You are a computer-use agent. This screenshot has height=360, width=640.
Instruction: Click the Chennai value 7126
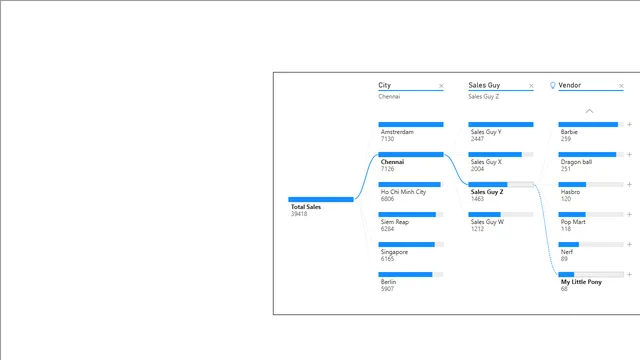[x=387, y=169]
